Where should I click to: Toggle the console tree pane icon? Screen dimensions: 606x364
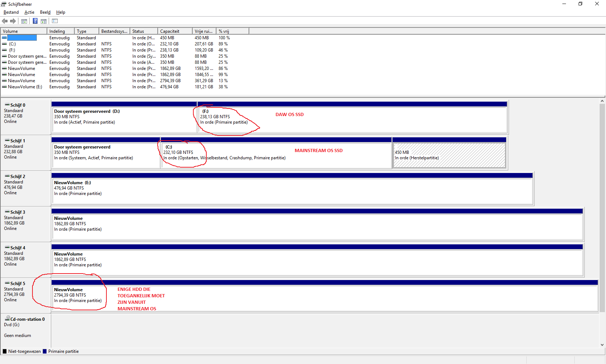click(x=24, y=21)
